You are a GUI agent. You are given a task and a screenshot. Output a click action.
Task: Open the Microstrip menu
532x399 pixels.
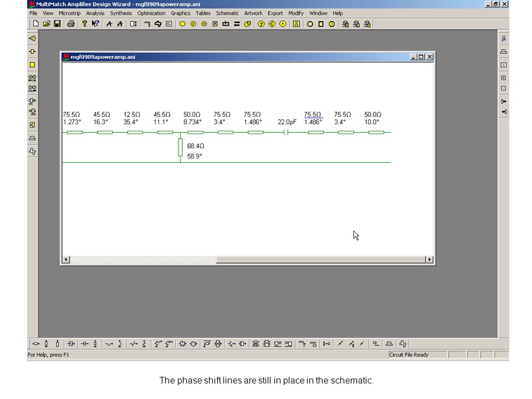click(70, 13)
